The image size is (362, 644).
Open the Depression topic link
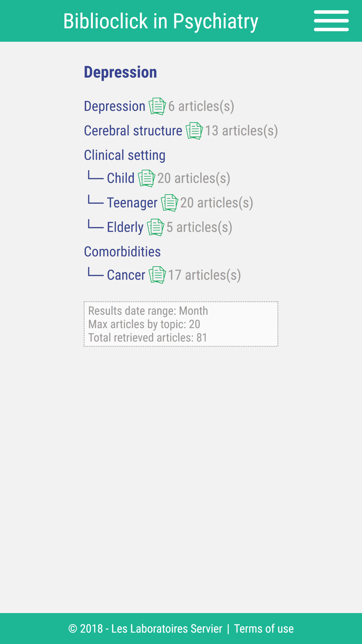click(x=114, y=106)
